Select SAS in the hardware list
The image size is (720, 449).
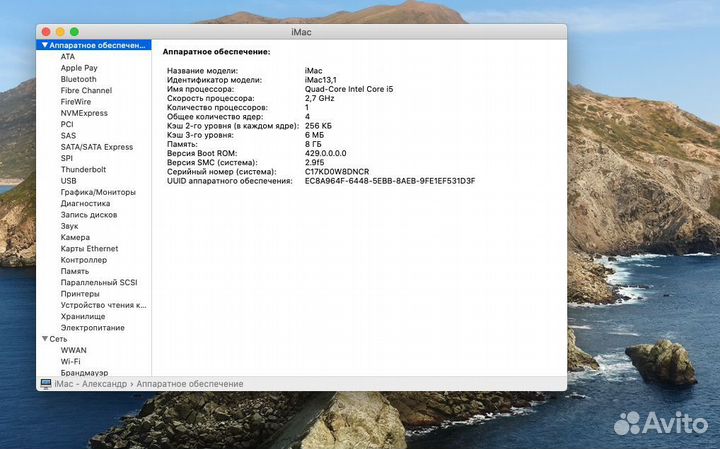[x=68, y=135]
